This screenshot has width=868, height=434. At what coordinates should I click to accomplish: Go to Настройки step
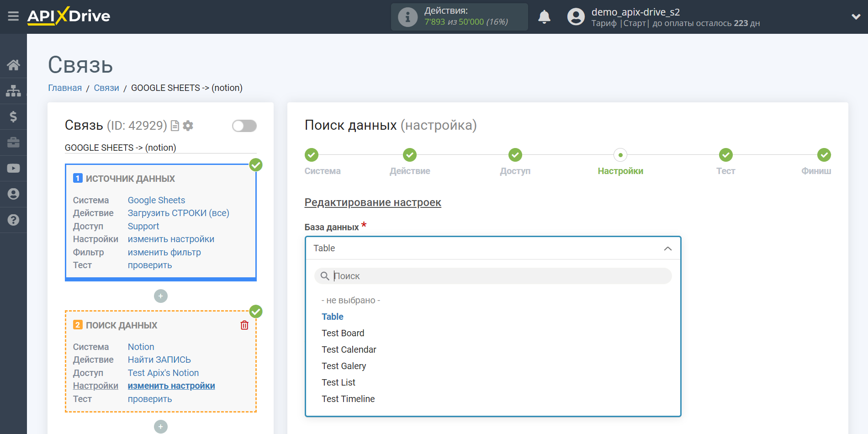tap(620, 155)
